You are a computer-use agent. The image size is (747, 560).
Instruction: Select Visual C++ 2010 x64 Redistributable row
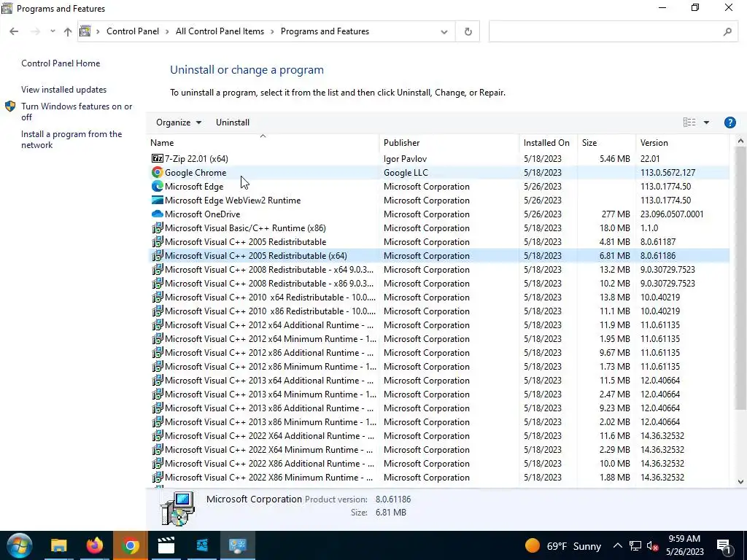pyautogui.click(x=438, y=297)
